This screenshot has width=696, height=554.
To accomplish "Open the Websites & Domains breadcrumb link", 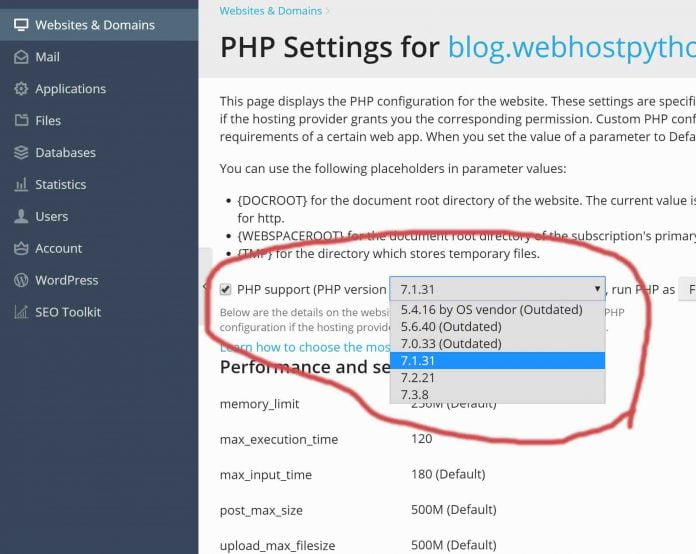I will (x=270, y=11).
